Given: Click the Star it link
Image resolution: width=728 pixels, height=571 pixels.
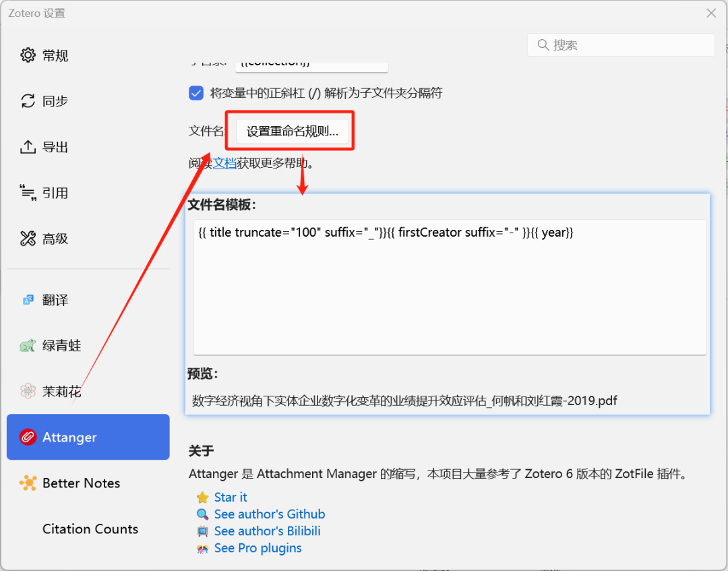Looking at the screenshot, I should (x=231, y=497).
